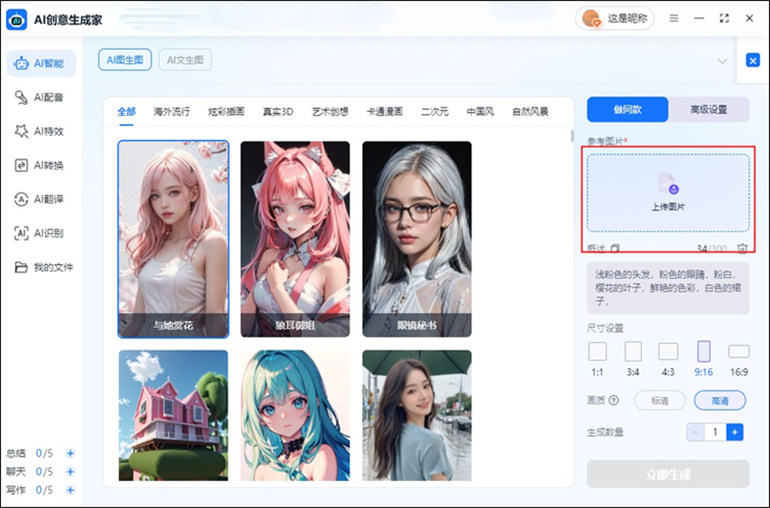Image resolution: width=770 pixels, height=508 pixels.
Task: Decrease generation count with minus
Action: pos(695,432)
